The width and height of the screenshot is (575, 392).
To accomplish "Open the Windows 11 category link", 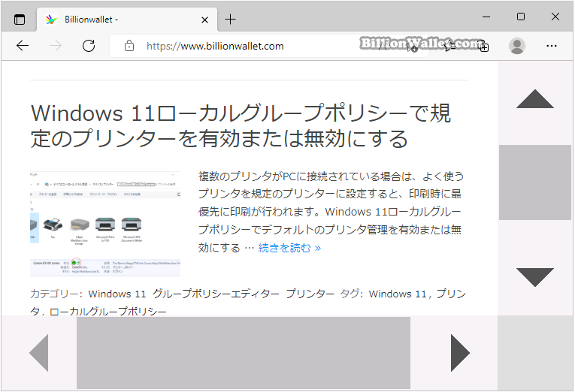I will 117,294.
